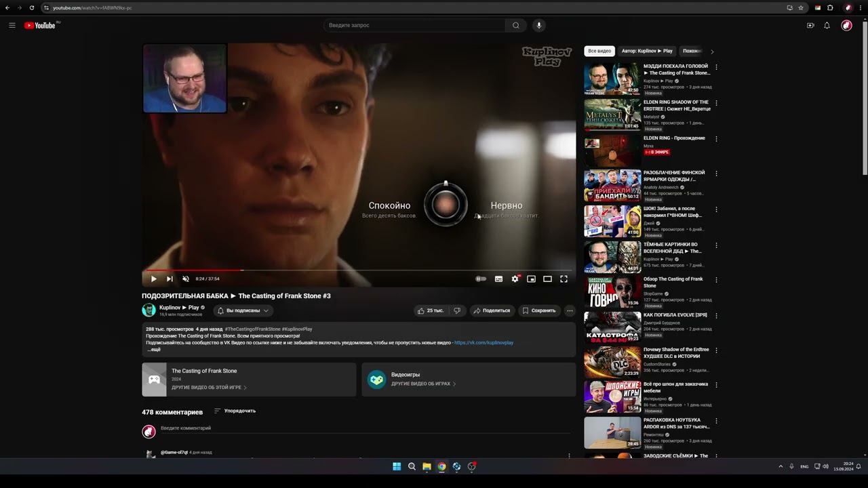Click Chrome icon in taskbar
868x488 pixels.
click(x=441, y=466)
